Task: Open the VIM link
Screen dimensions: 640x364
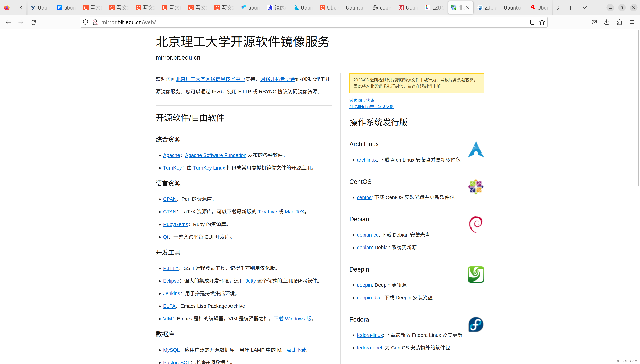Action: click(x=167, y=319)
